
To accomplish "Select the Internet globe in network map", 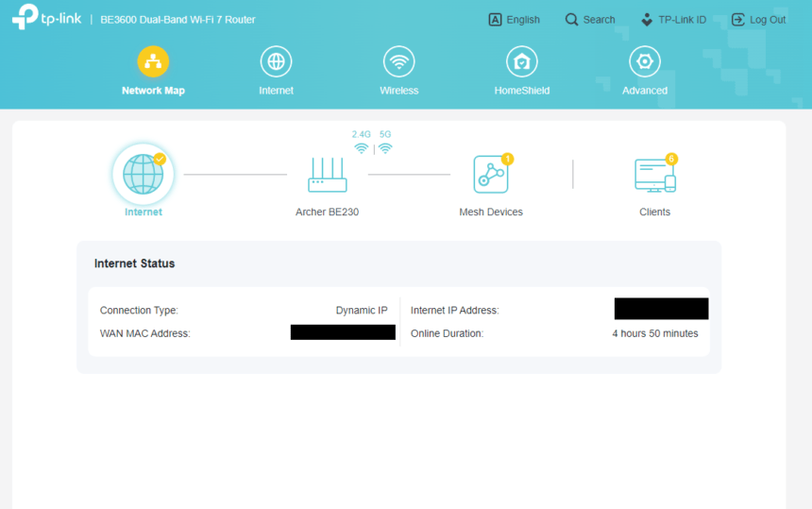I will pos(144,175).
